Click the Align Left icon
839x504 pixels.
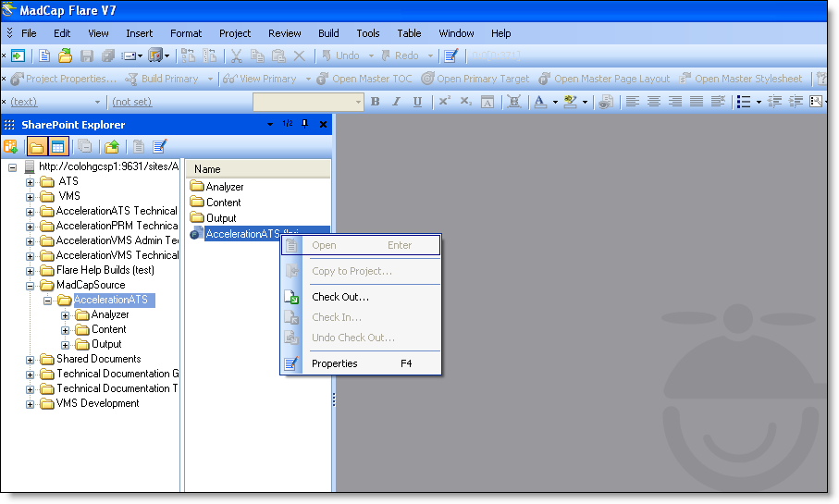point(633,101)
